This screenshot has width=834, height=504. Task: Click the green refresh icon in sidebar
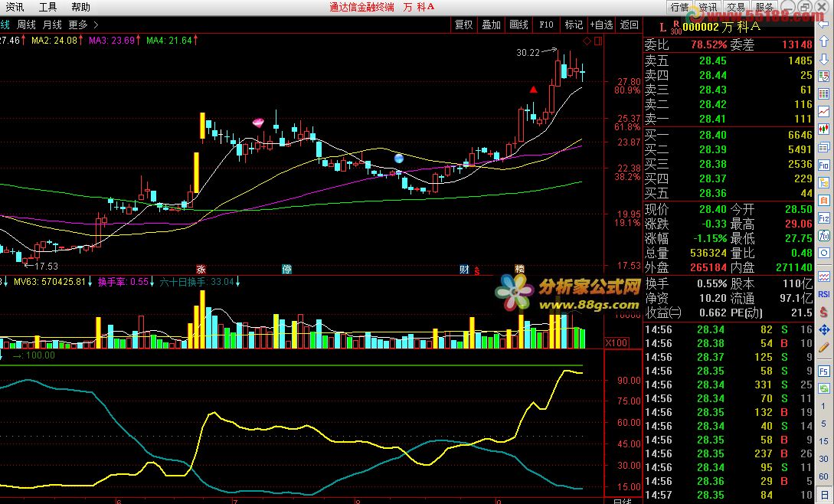(x=824, y=388)
